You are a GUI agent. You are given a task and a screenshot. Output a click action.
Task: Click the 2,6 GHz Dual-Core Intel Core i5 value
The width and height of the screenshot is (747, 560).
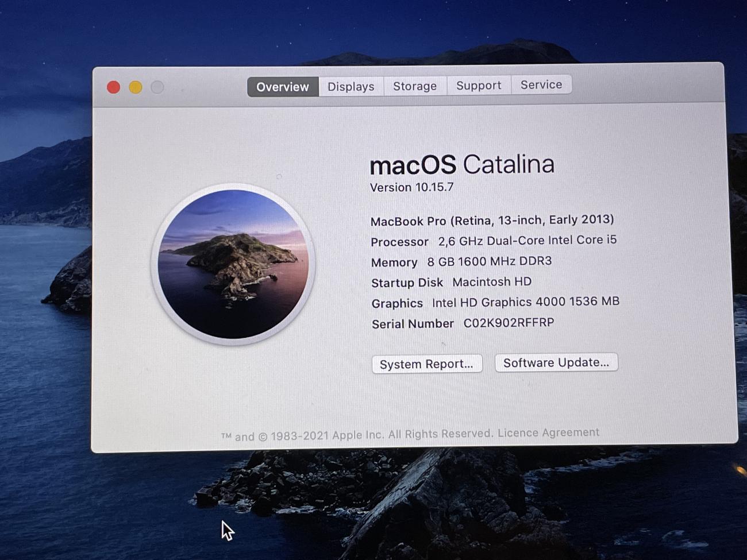[x=527, y=240]
